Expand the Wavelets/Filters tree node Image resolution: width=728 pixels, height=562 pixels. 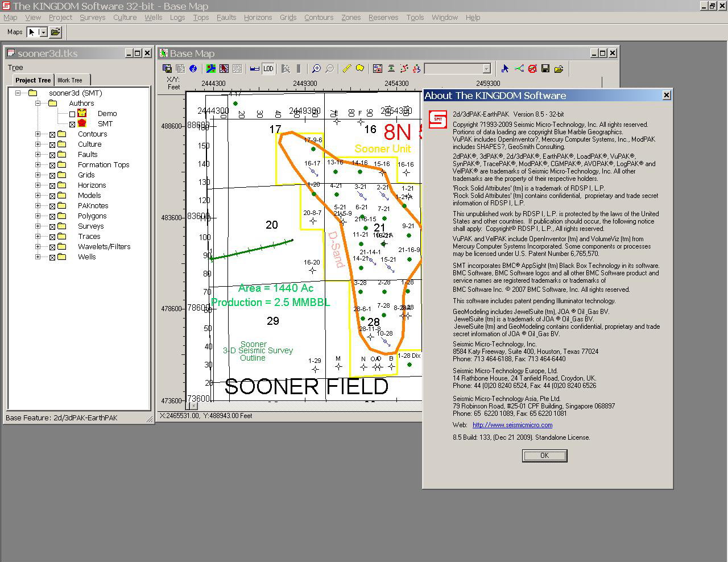(38, 246)
